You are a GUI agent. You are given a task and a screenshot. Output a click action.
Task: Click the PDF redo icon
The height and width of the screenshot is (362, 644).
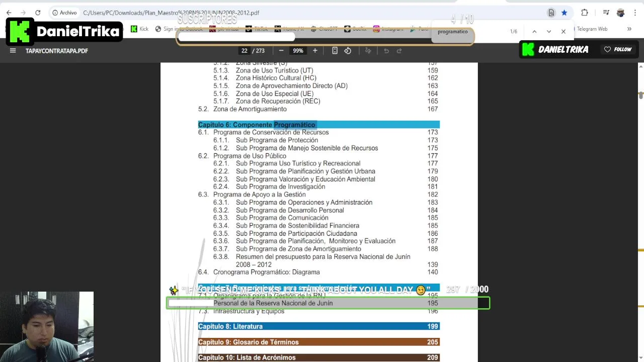(x=399, y=50)
